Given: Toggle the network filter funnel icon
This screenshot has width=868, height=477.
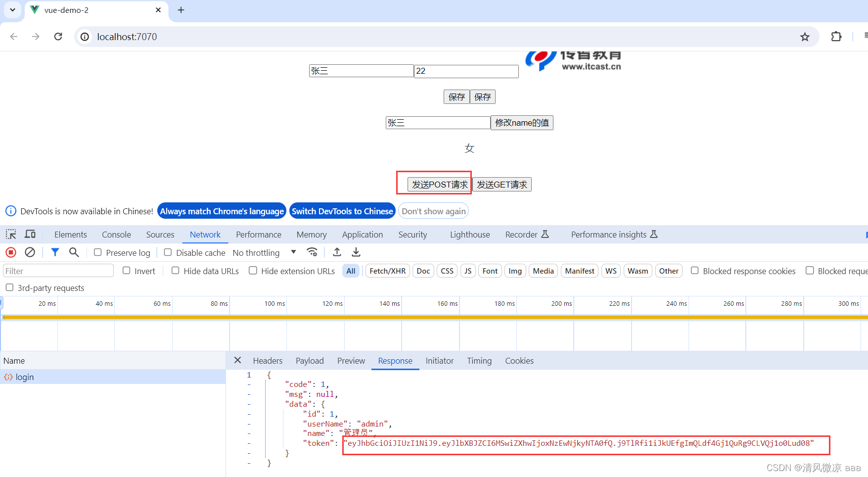Looking at the screenshot, I should click(x=55, y=252).
